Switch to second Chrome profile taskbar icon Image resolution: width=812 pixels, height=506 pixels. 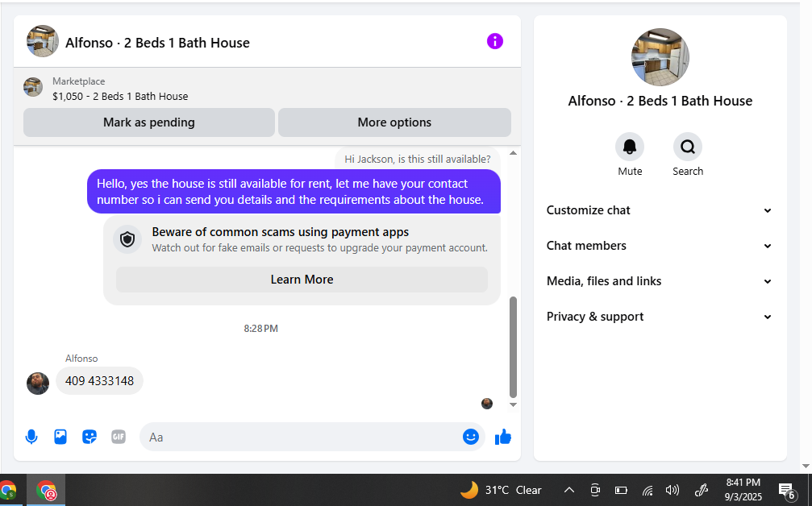pos(47,490)
